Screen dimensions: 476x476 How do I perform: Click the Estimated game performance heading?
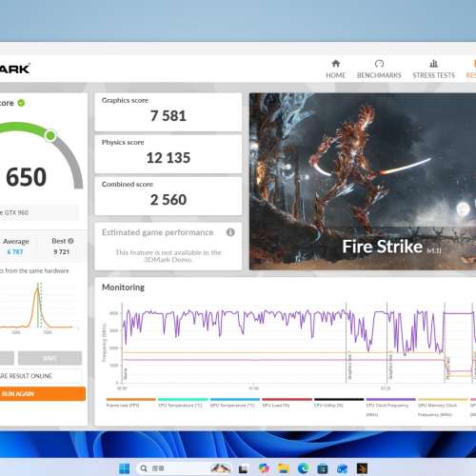pyautogui.click(x=157, y=232)
